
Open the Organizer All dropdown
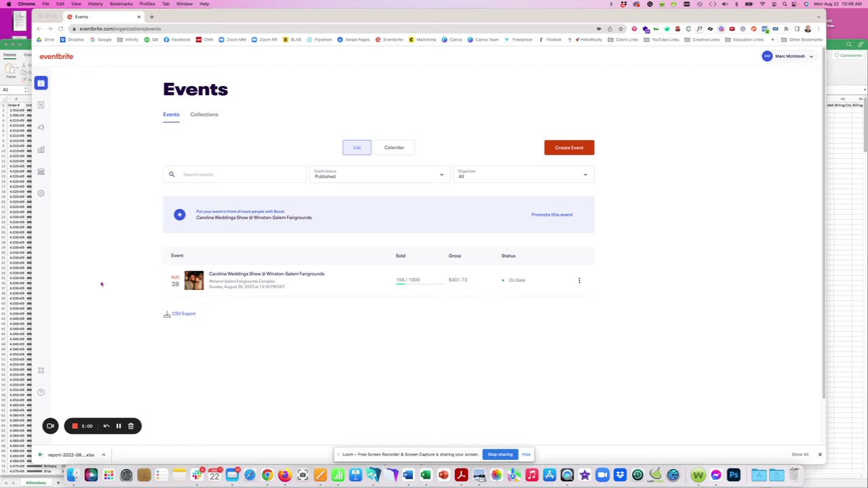[523, 174]
